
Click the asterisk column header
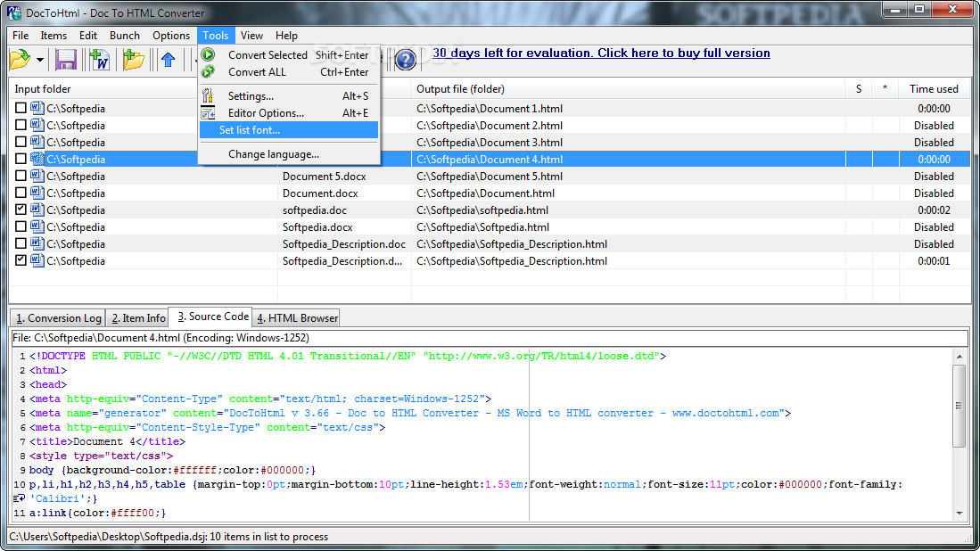pos(885,89)
